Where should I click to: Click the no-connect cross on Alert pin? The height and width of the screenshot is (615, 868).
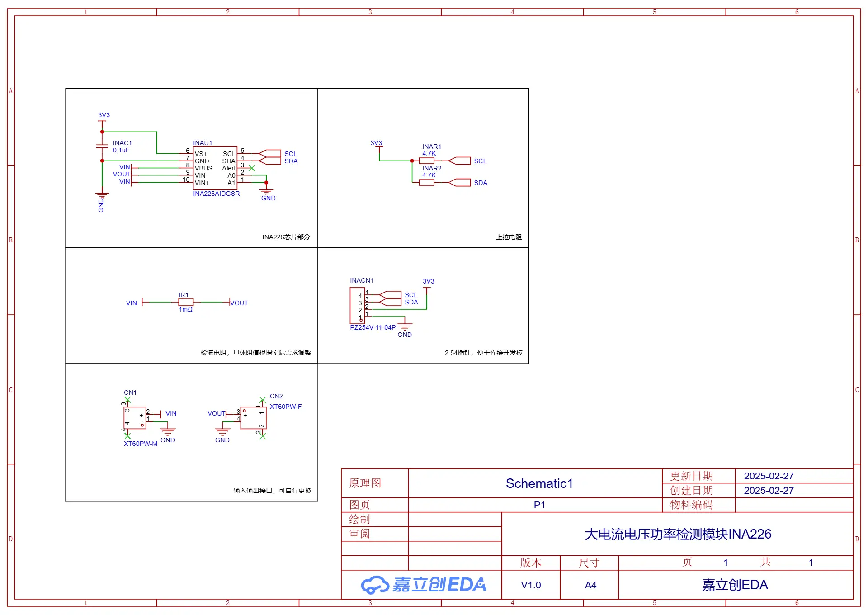point(252,168)
